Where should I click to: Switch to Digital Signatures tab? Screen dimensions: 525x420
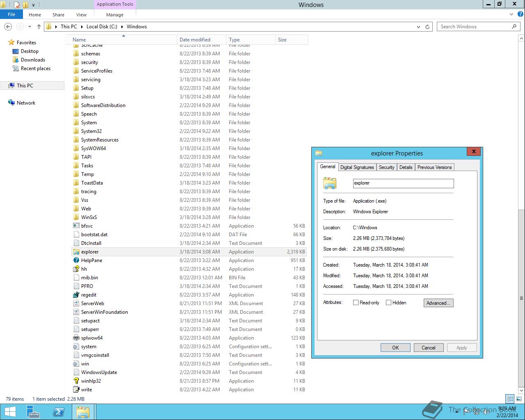357,167
